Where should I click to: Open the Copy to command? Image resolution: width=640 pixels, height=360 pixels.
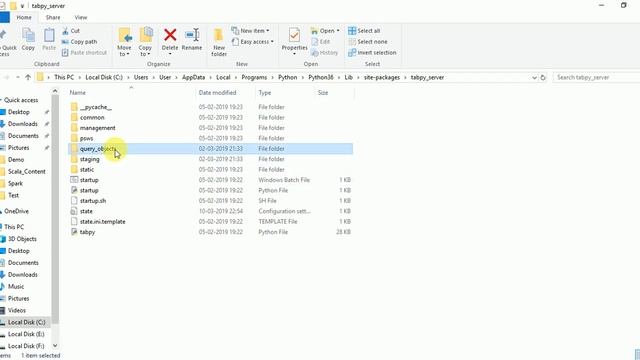(145, 42)
